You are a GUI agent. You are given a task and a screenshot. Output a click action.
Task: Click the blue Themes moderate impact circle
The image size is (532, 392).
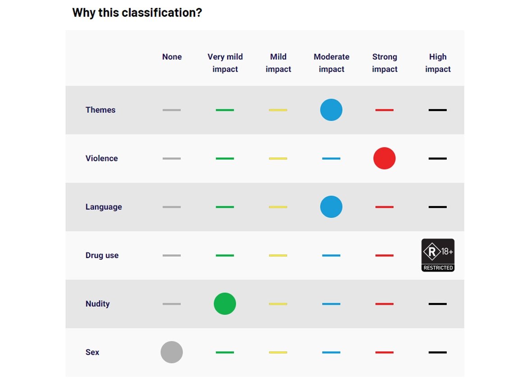coord(331,110)
